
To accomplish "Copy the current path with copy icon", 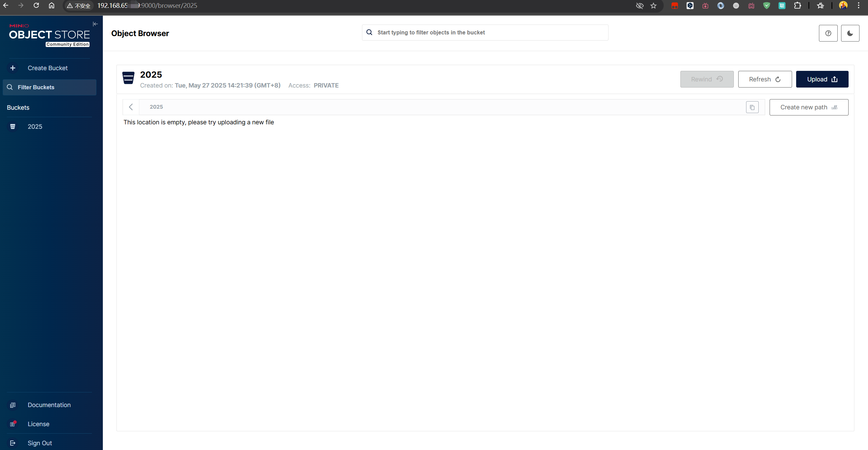I will (x=752, y=107).
